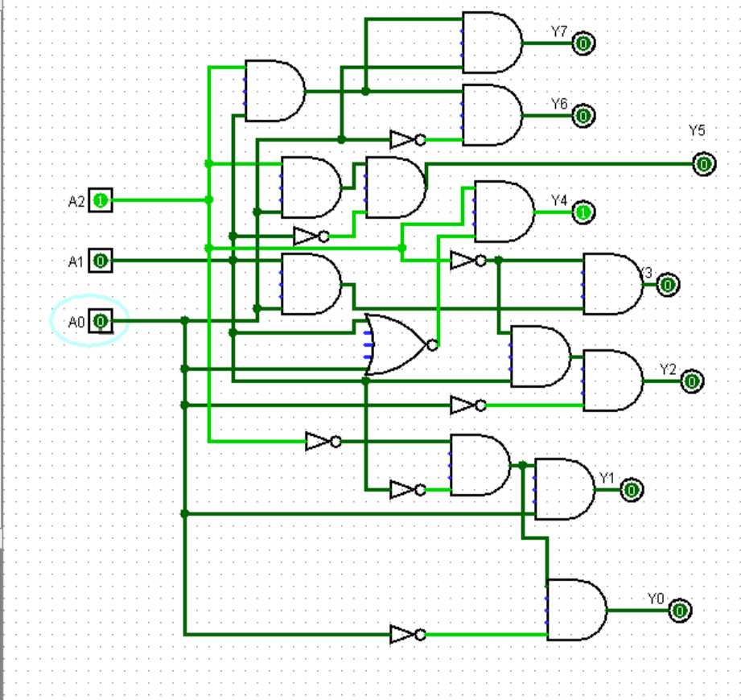Click the AND gate feeding Y6 output
The width and height of the screenshot is (741, 700).
pos(491,116)
